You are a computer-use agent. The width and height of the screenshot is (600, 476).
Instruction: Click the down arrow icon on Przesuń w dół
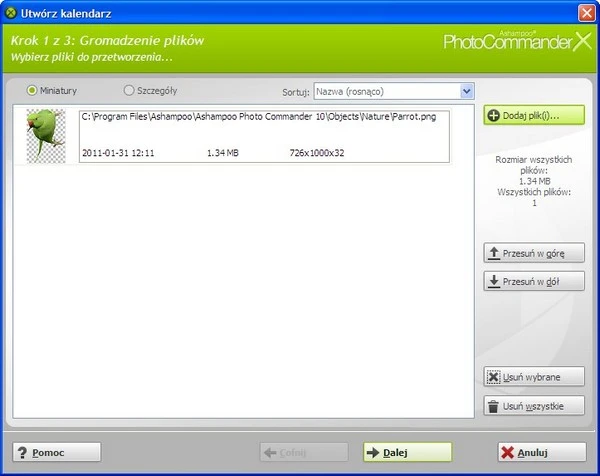click(x=493, y=282)
